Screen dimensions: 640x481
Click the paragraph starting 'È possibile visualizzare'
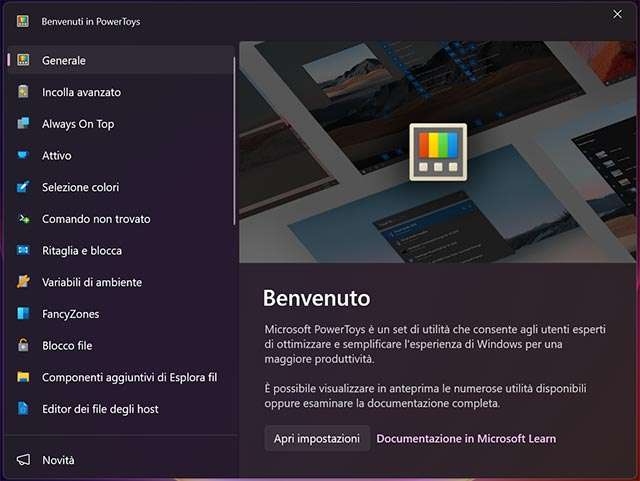(x=425, y=395)
